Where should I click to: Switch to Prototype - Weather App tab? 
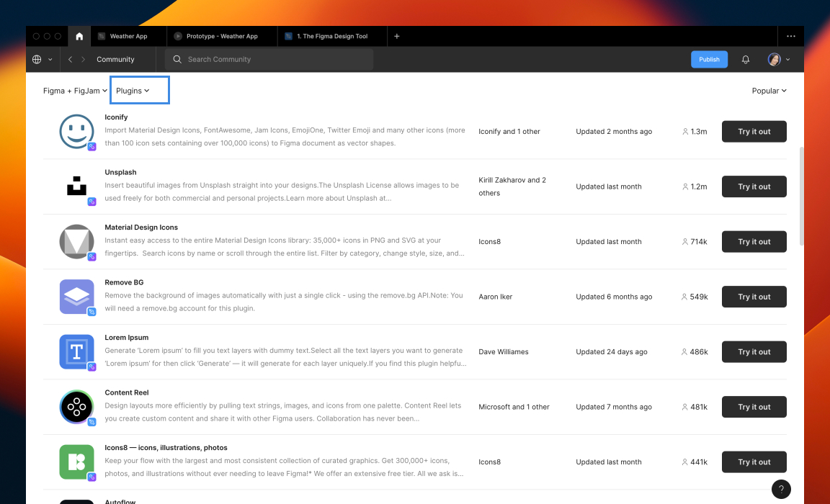(222, 37)
